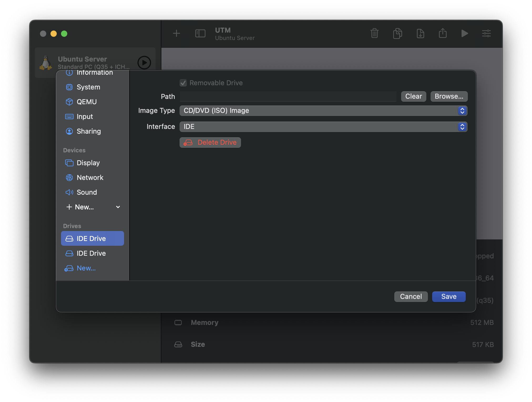This screenshot has height=402, width=532.
Task: Click the trash icon to delete the VM
Action: pyautogui.click(x=374, y=33)
